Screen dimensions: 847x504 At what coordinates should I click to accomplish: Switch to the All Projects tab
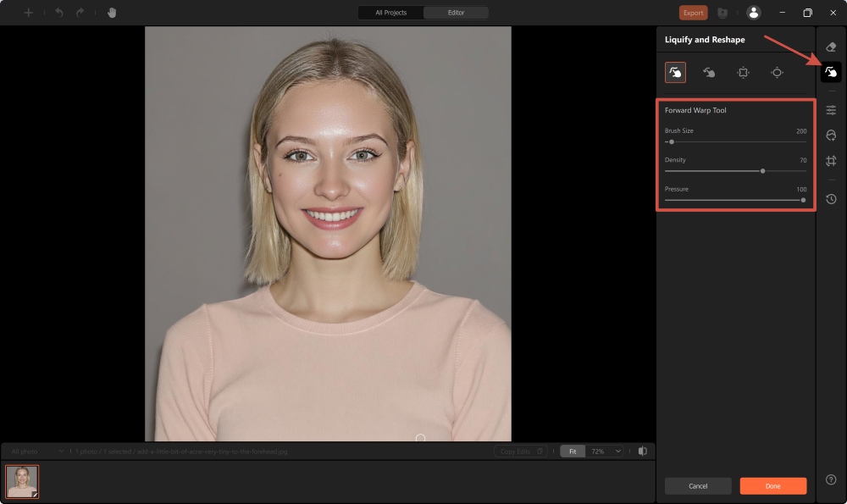tap(390, 13)
